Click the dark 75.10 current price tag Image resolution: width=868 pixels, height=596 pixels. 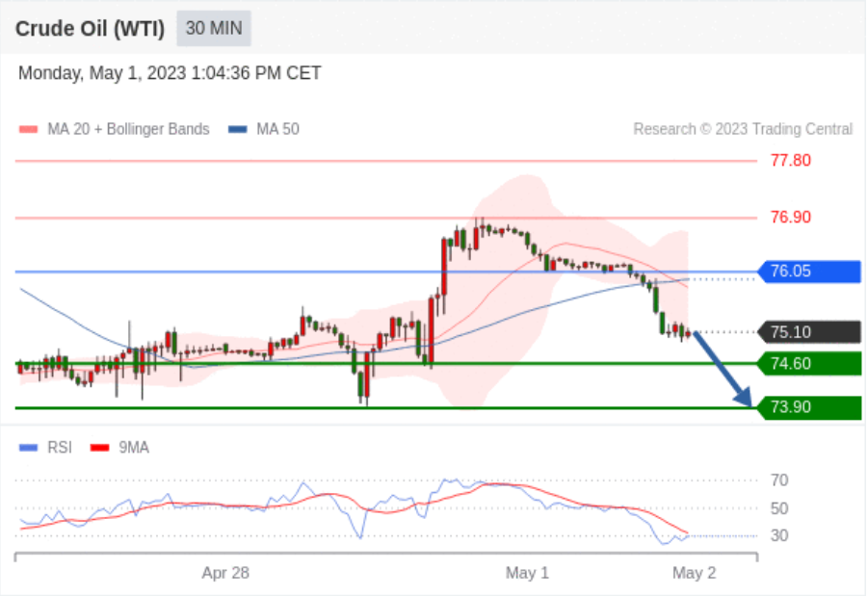[x=809, y=332]
